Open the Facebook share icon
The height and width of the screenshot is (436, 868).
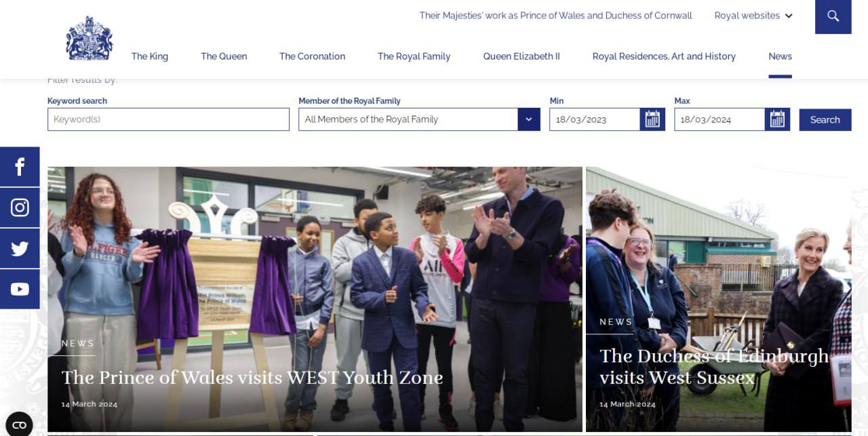(20, 167)
